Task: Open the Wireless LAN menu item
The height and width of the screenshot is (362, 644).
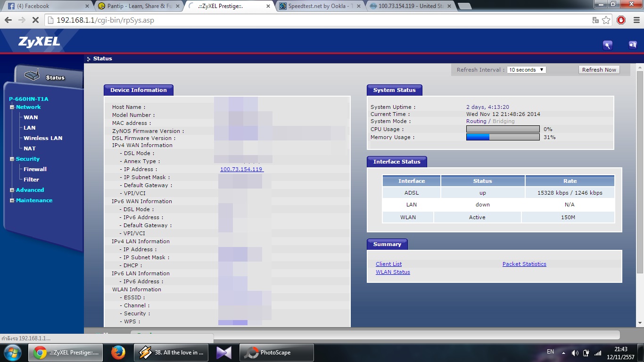Action: pyautogui.click(x=43, y=138)
